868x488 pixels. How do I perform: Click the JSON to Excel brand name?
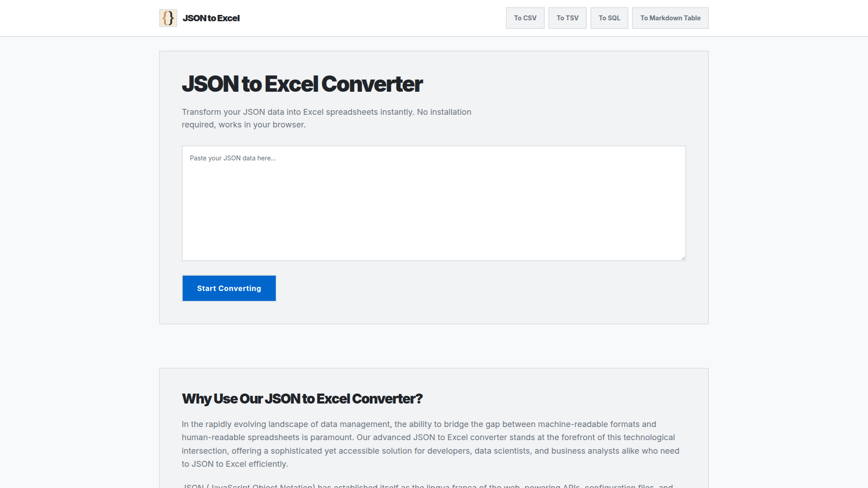[211, 18]
